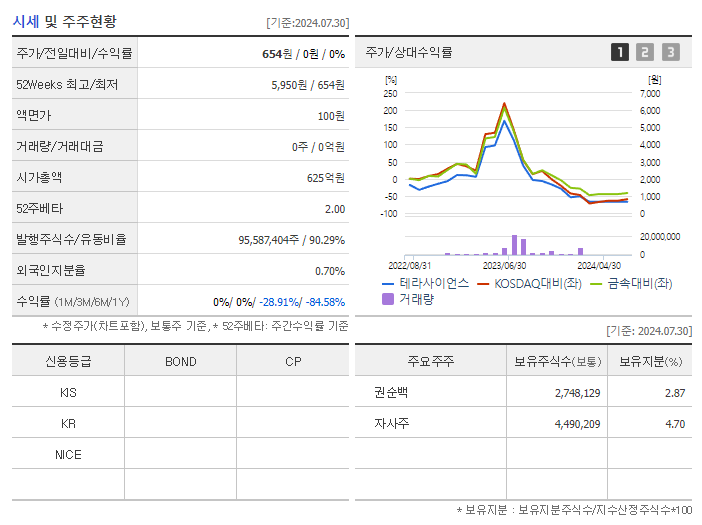Click the 2022/08/31 x-axis date label
This screenshot has height=525, width=702.
[x=409, y=266]
